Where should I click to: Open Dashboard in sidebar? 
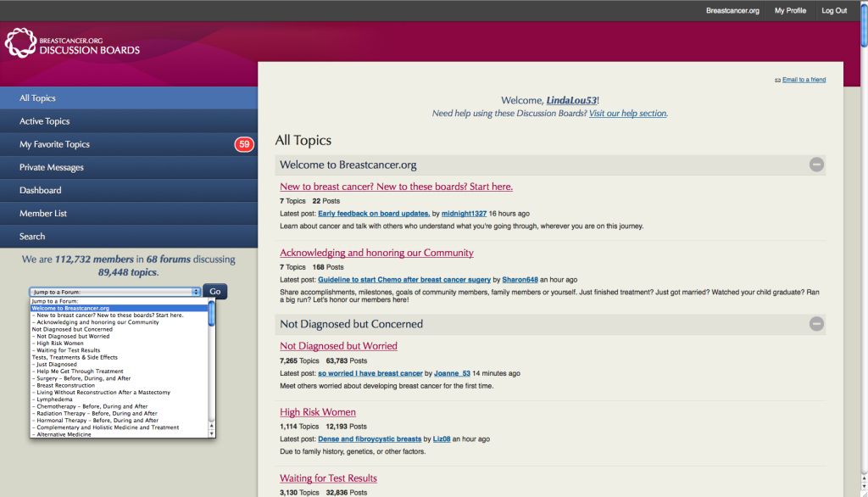coord(129,190)
